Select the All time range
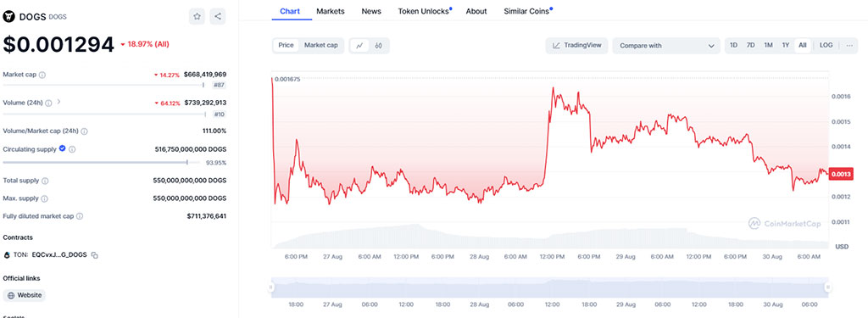Image resolution: width=868 pixels, height=318 pixels. (803, 46)
